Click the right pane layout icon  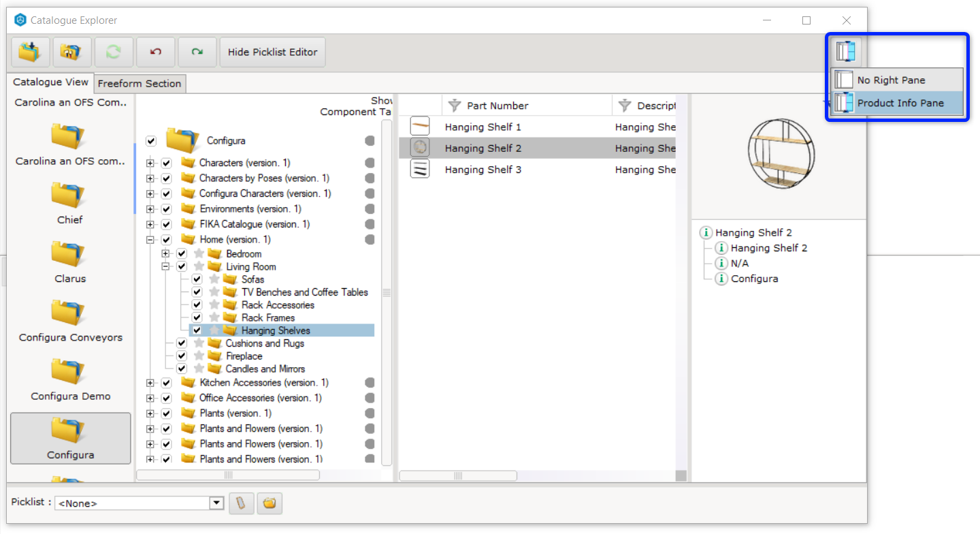(x=846, y=52)
